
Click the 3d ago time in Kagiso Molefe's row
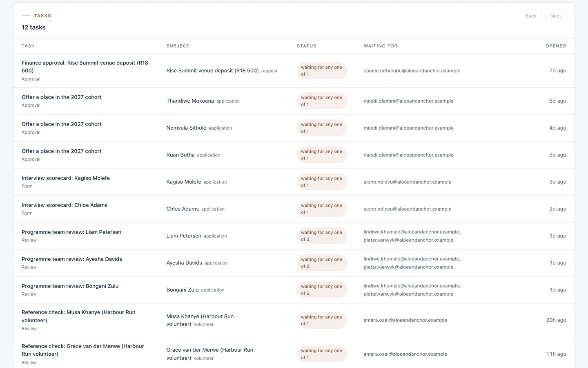click(558, 182)
